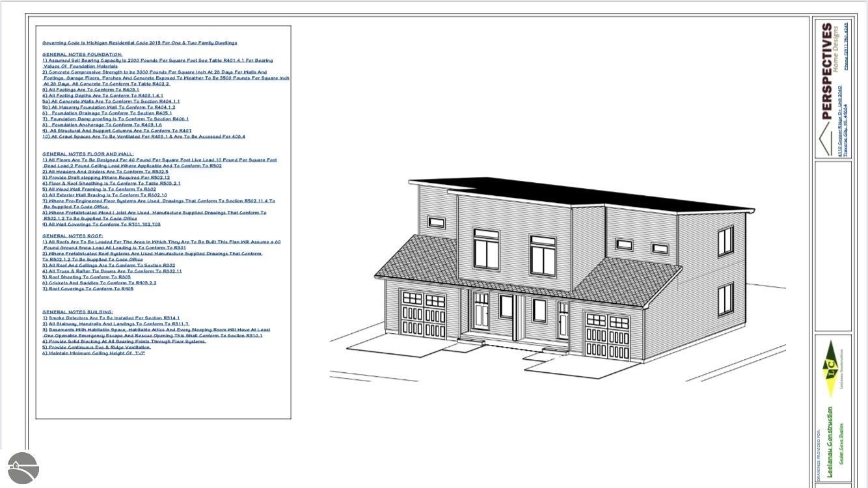Select the General Notes Roof heading
Image resolution: width=868 pixels, height=488 pixels.
coord(73,236)
